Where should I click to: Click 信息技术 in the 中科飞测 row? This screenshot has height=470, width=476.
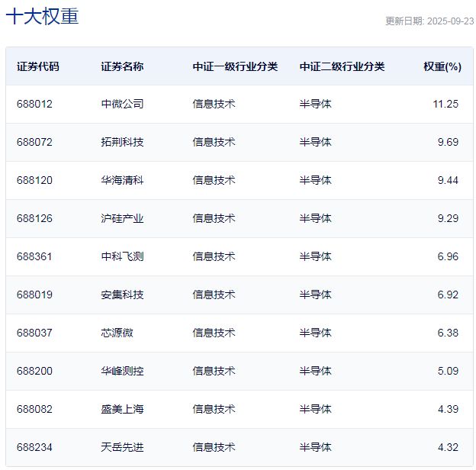(x=214, y=256)
